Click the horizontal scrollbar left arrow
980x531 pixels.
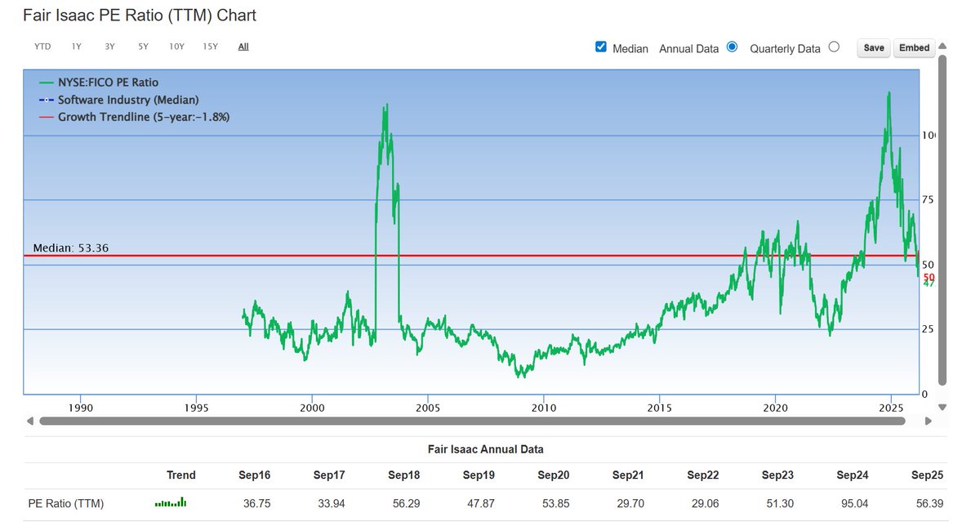click(30, 422)
